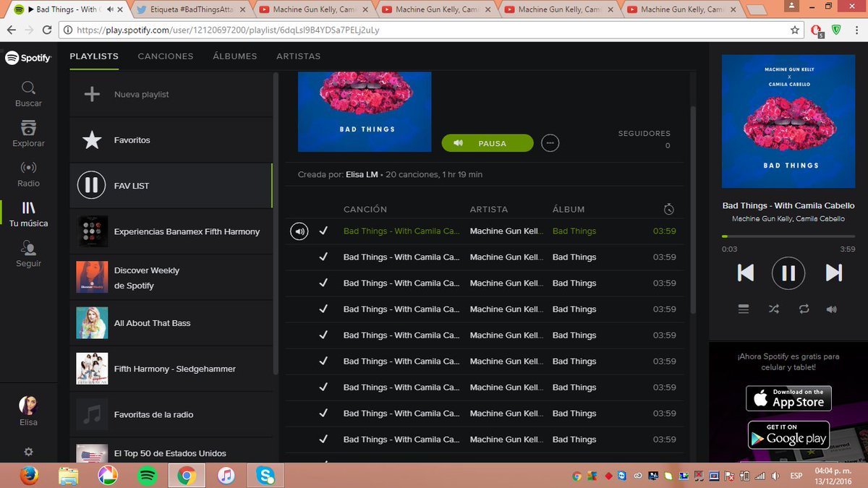Sort songs by ARTISTA column
The height and width of the screenshot is (488, 868).
(x=489, y=209)
